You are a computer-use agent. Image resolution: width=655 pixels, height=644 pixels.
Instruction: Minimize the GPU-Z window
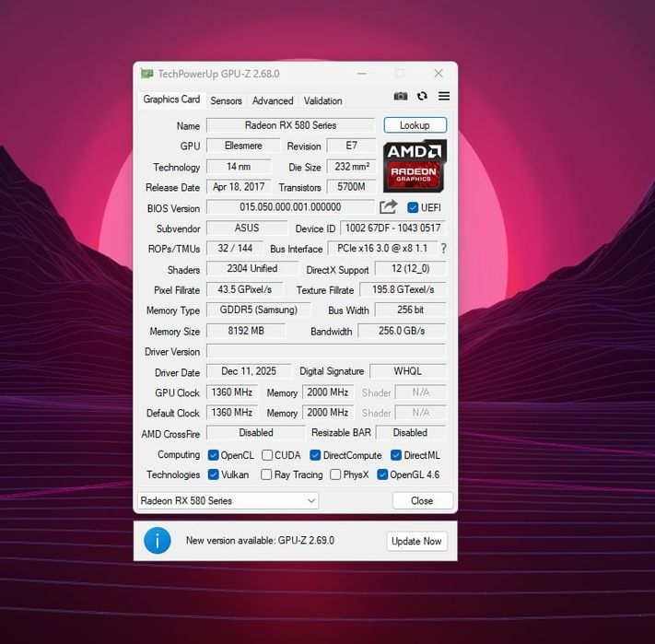362,74
